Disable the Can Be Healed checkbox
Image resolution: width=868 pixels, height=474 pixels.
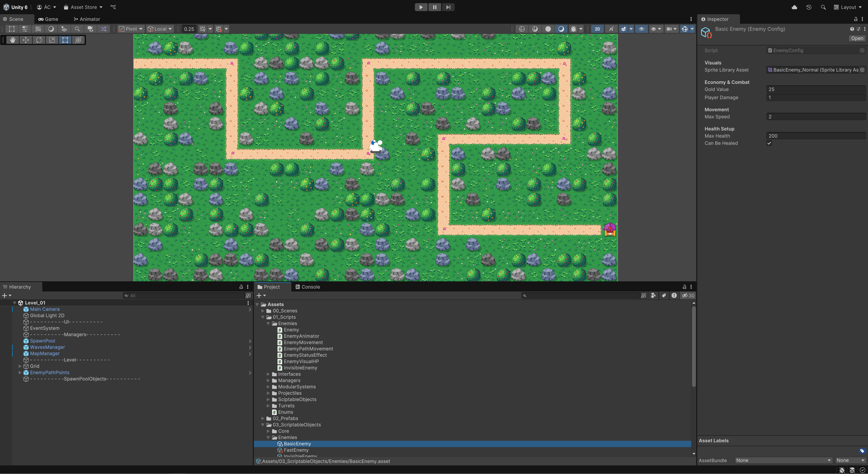(770, 143)
